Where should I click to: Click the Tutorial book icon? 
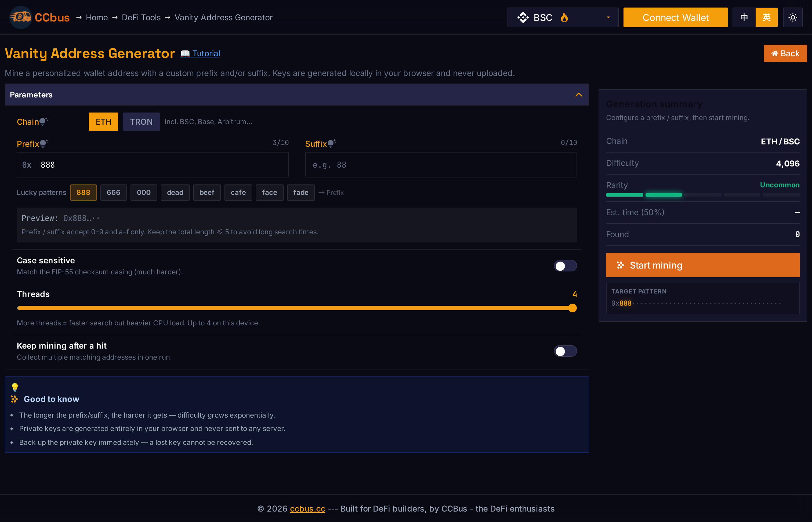tap(185, 53)
